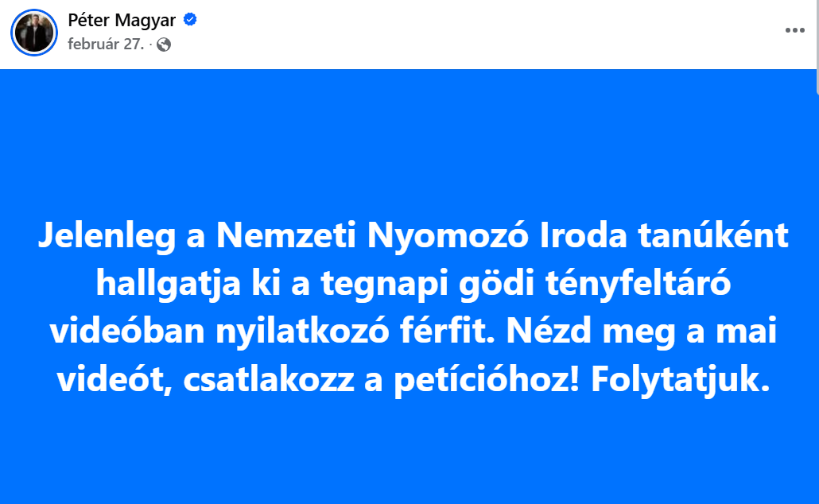The width and height of the screenshot is (819, 504).
Task: Click the blue verified badge
Action: coord(190,20)
